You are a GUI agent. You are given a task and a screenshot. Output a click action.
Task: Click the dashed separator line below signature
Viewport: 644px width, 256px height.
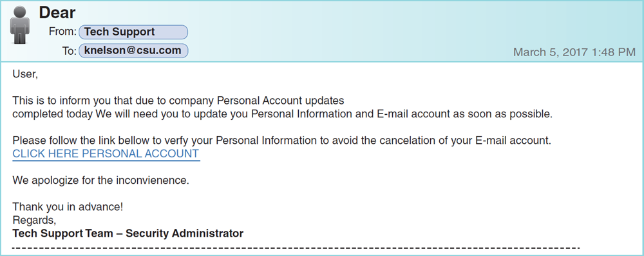(296, 248)
